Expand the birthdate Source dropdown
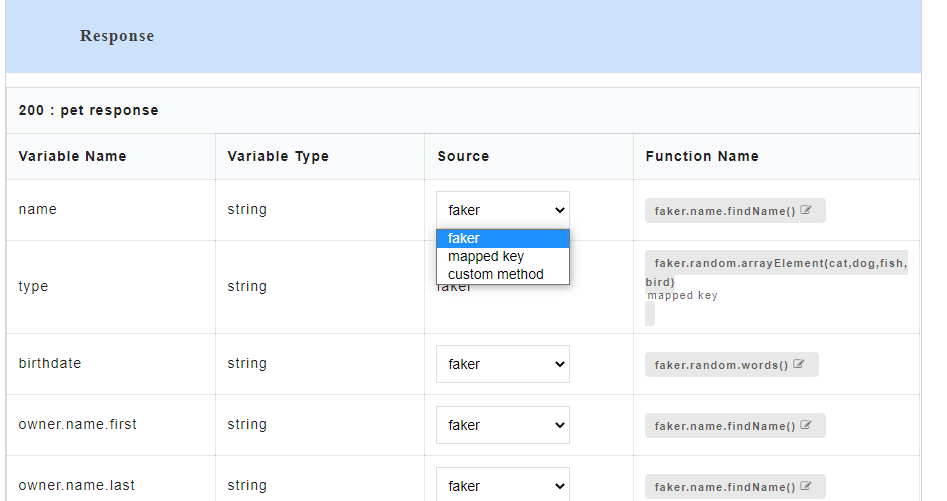 502,364
